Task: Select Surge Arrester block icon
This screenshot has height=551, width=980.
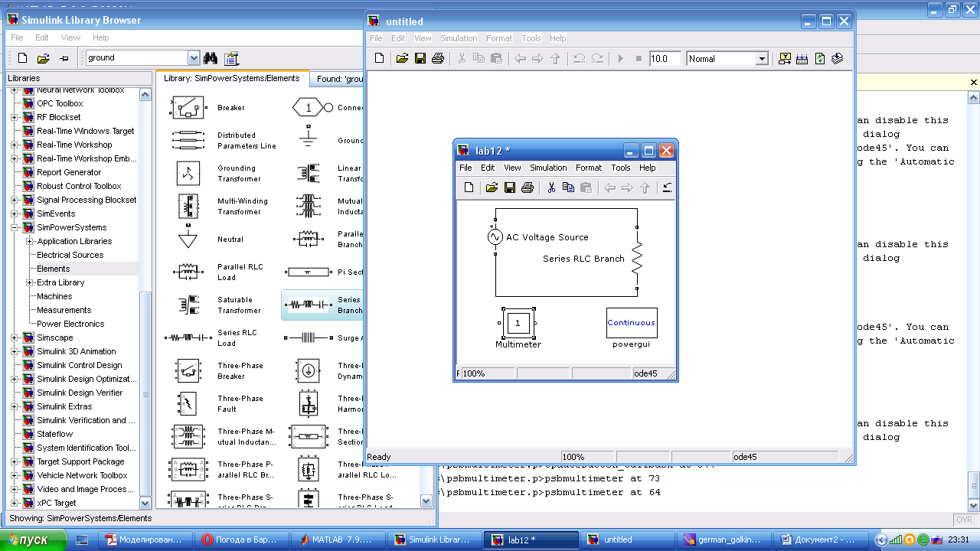Action: coord(308,337)
